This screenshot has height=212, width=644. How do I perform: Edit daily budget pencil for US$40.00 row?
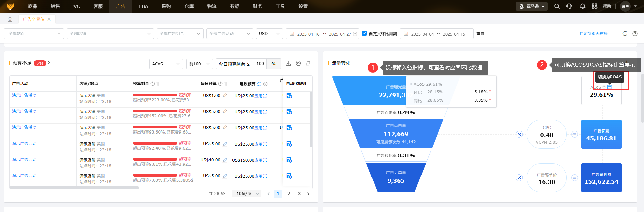(225, 160)
